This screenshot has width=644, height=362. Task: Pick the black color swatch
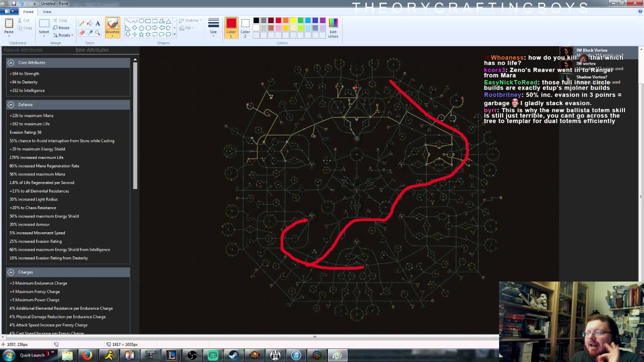[x=256, y=21]
